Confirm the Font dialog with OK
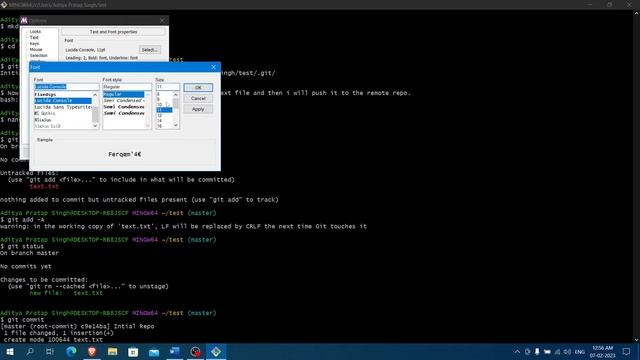 198,88
